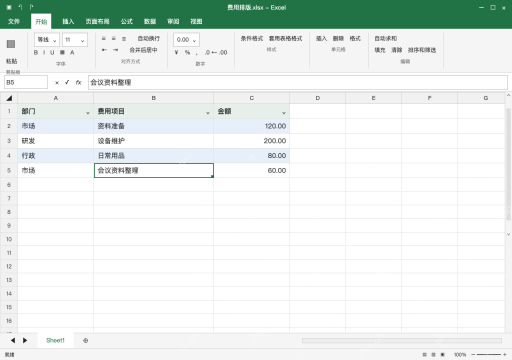The height and width of the screenshot is (360, 512).
Task: Apply comma thousands separator style
Action: click(x=197, y=53)
